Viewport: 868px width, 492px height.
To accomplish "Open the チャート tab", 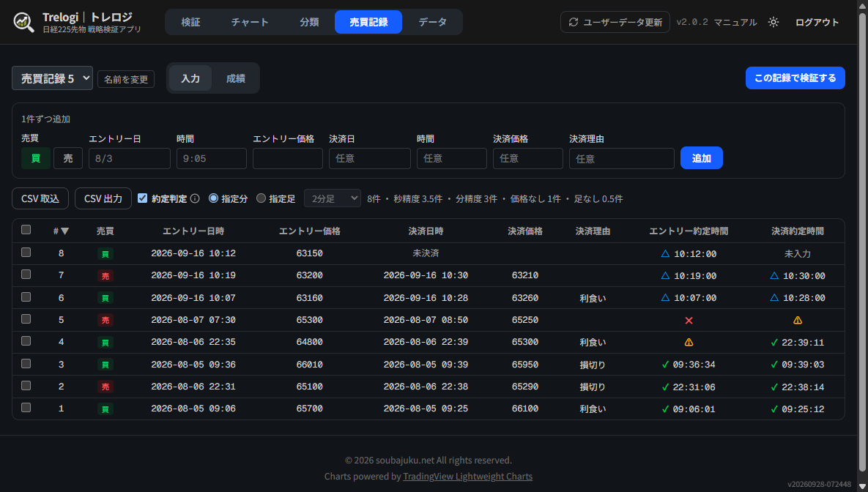I will pos(250,22).
